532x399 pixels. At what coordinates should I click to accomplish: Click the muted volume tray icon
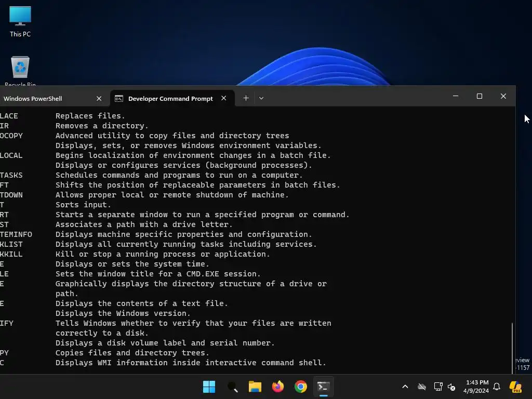pyautogui.click(x=451, y=387)
